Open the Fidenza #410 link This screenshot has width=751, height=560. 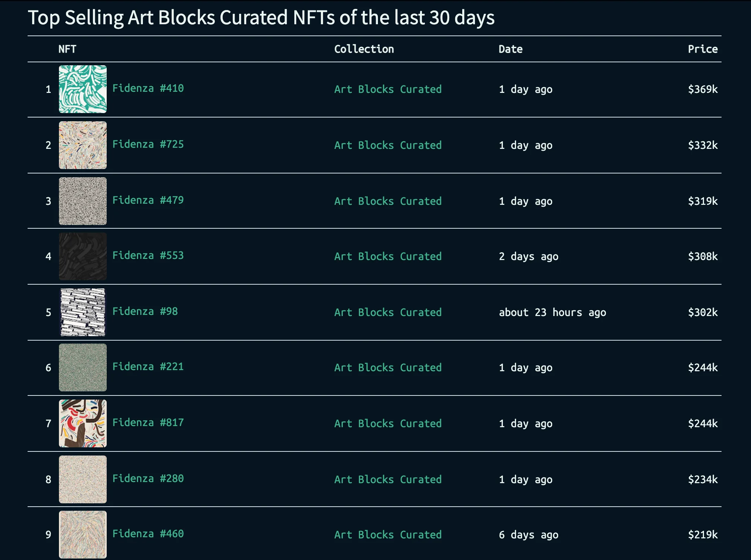pos(148,88)
